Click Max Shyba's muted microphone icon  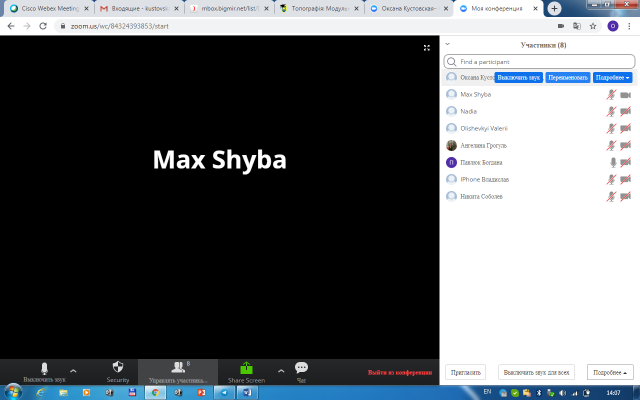tap(611, 95)
